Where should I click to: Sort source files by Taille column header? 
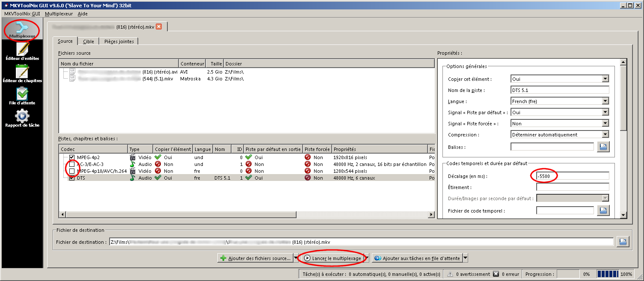214,64
